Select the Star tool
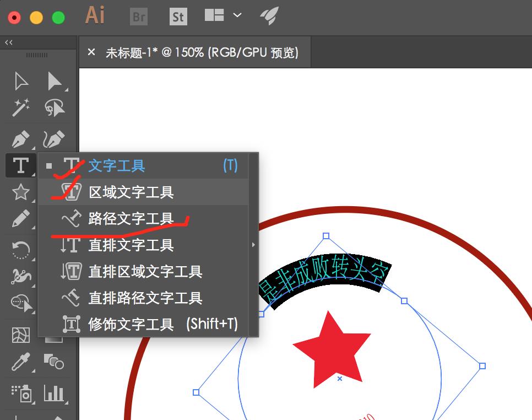Viewport: 532px width, 420px height. coord(21,192)
